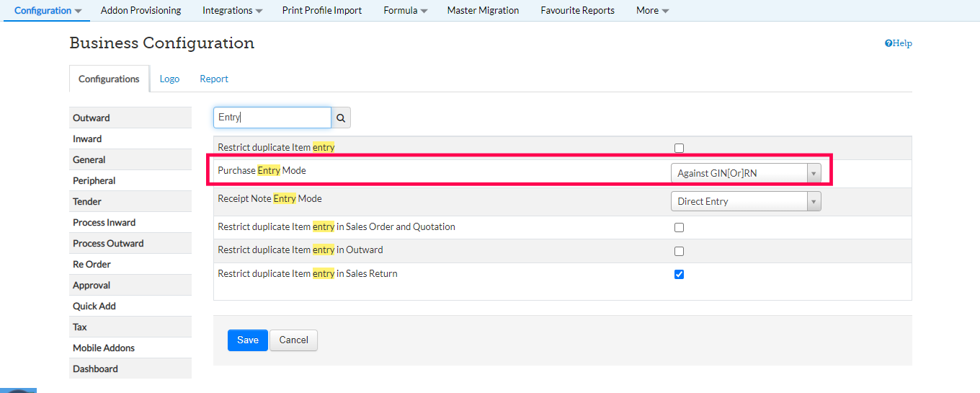Click the search magnifier icon button
980x393 pixels.
click(x=341, y=118)
